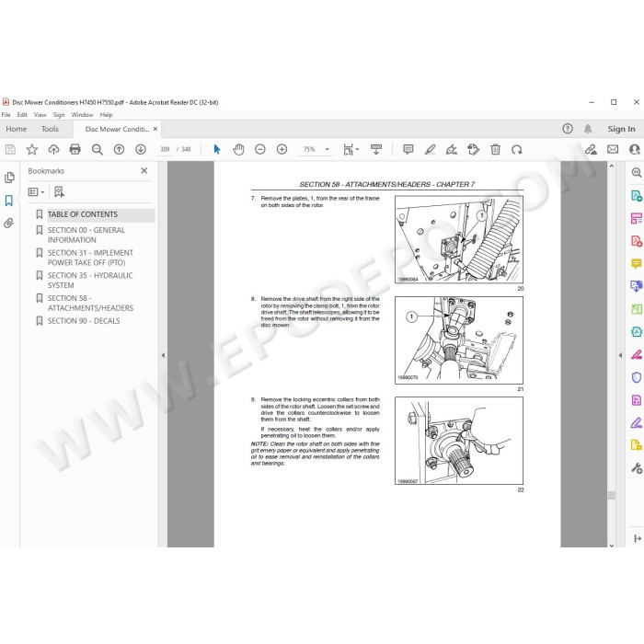Open SECTION 00 - GENERAL INFORMATION bookmark
The image size is (644, 644).
[x=86, y=235]
